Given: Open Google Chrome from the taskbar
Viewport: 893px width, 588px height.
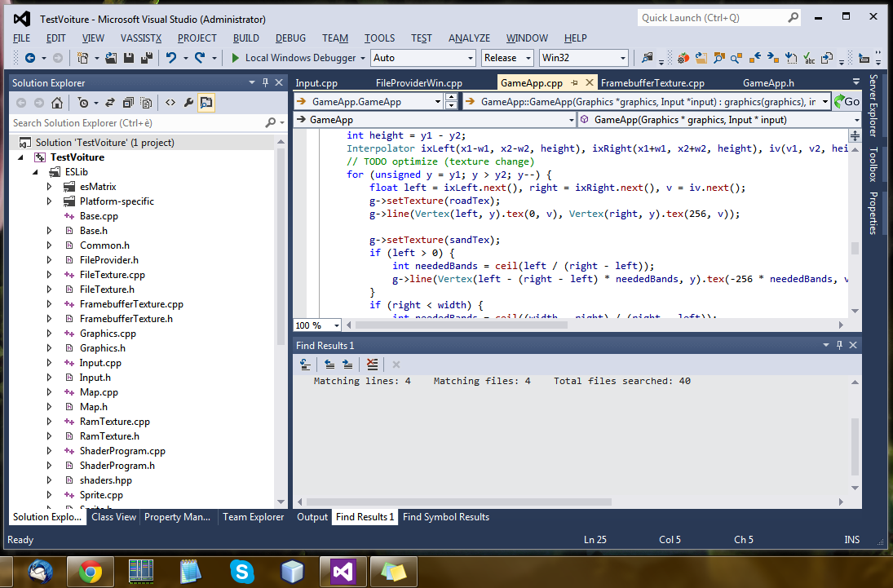Looking at the screenshot, I should tap(91, 572).
